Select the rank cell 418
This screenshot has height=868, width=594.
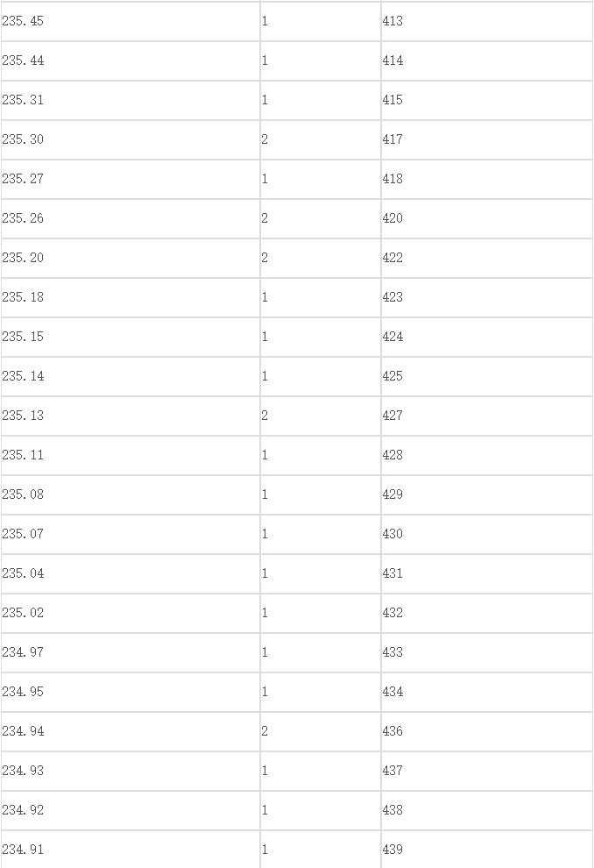click(487, 180)
